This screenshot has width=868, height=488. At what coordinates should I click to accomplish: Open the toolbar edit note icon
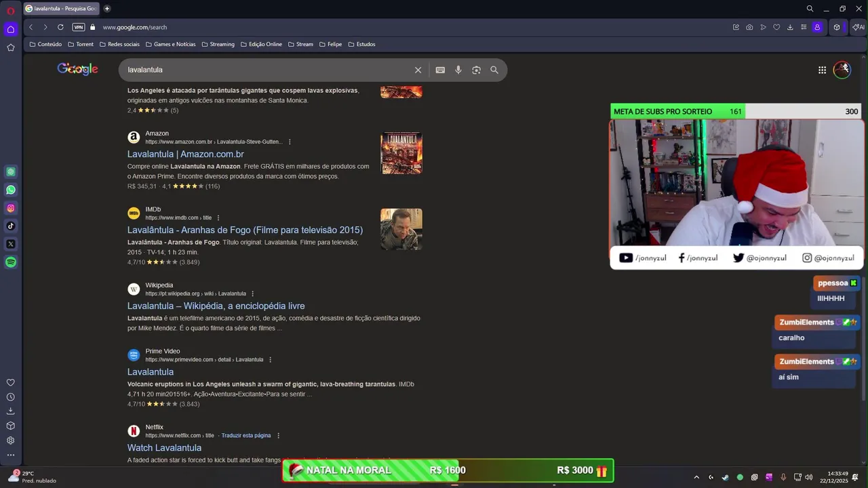736,27
